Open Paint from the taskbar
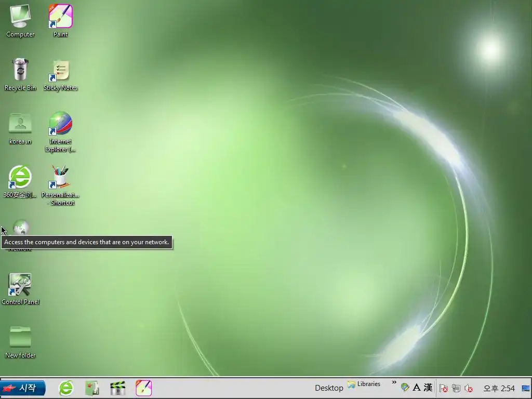This screenshot has height=399, width=532. [x=143, y=388]
